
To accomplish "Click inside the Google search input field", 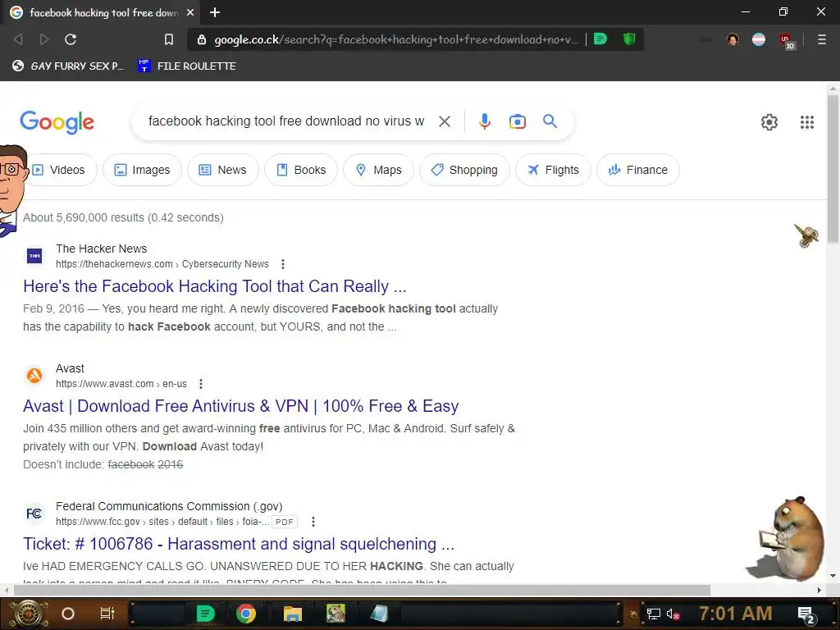I will click(286, 121).
